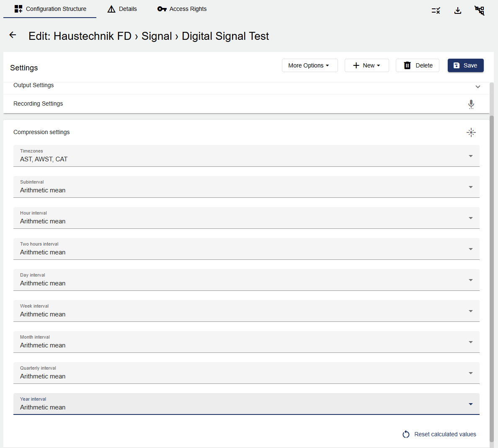Click the trash icon on Delete button

(x=407, y=65)
